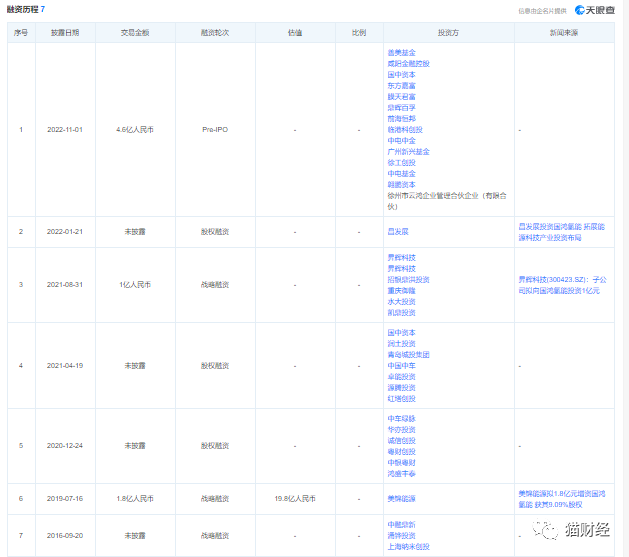Open investor link 水大投资

click(401, 302)
